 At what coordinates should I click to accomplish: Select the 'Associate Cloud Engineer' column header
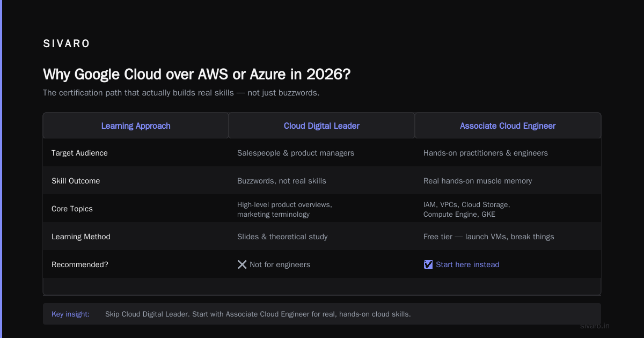tap(508, 126)
